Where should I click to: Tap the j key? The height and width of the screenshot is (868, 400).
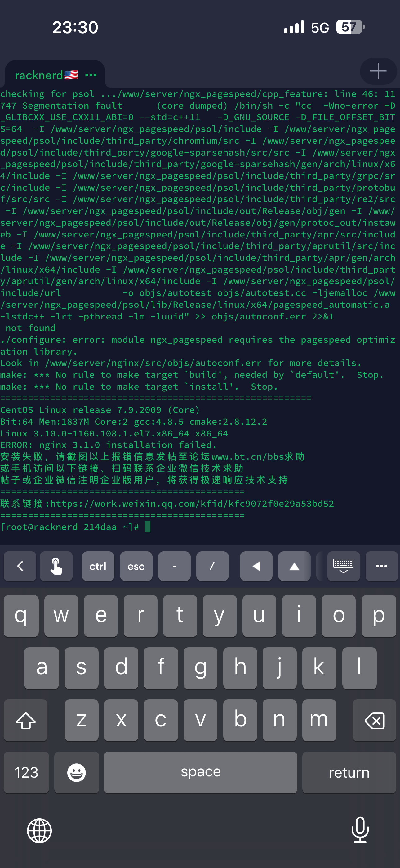click(x=280, y=668)
